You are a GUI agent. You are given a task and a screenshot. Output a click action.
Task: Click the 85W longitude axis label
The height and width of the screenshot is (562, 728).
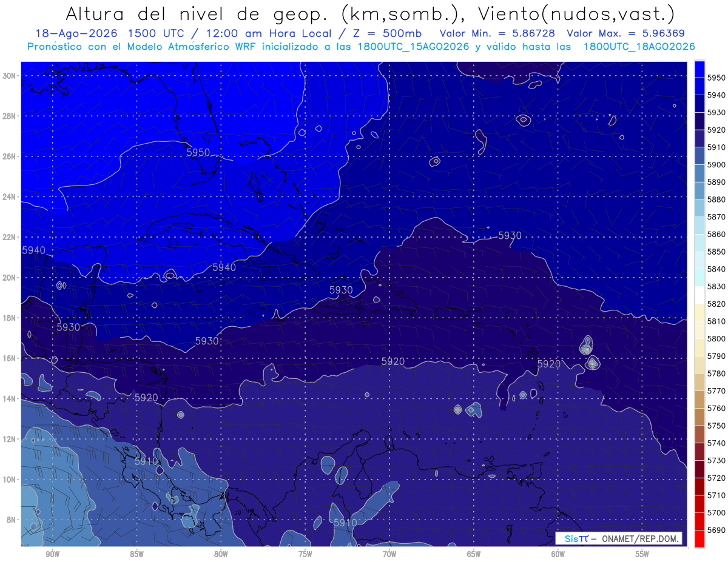[136, 554]
